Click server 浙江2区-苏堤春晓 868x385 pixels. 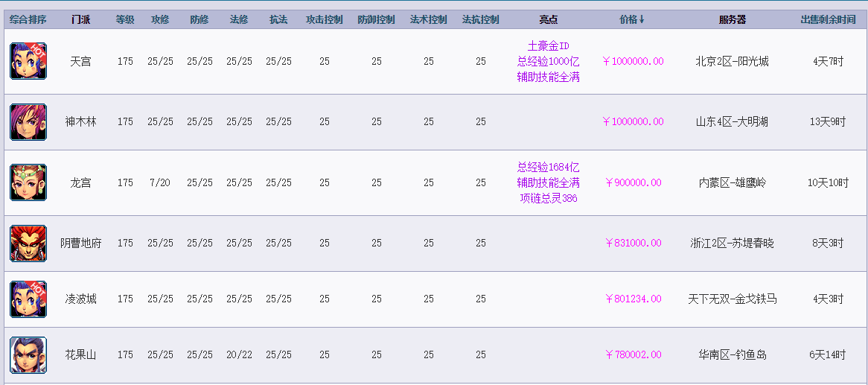click(733, 244)
